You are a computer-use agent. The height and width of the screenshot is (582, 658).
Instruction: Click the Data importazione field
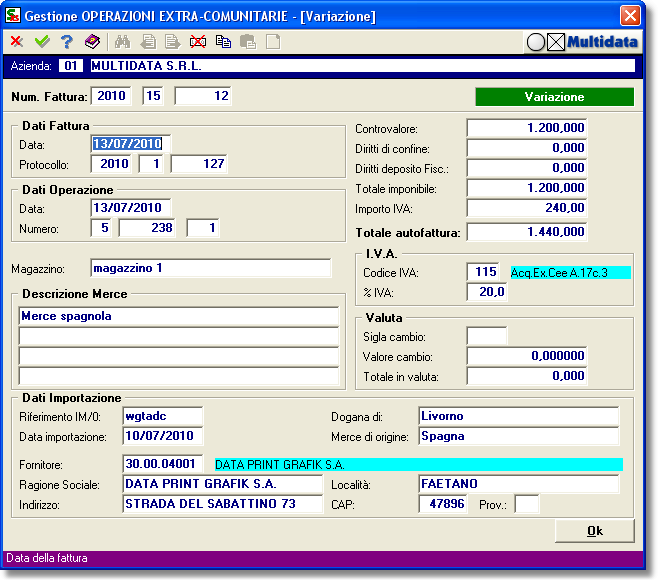[163, 436]
